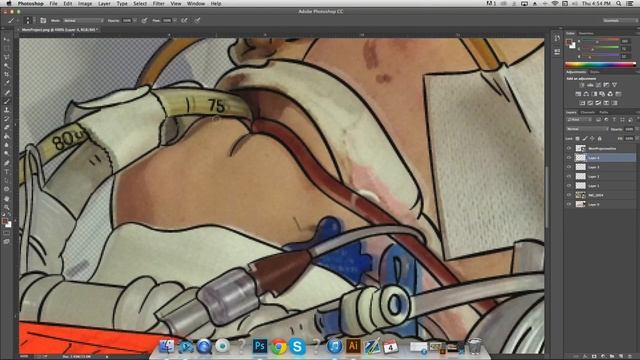Select the Dodge tool
This screenshot has width=640, height=360.
pos(7,153)
